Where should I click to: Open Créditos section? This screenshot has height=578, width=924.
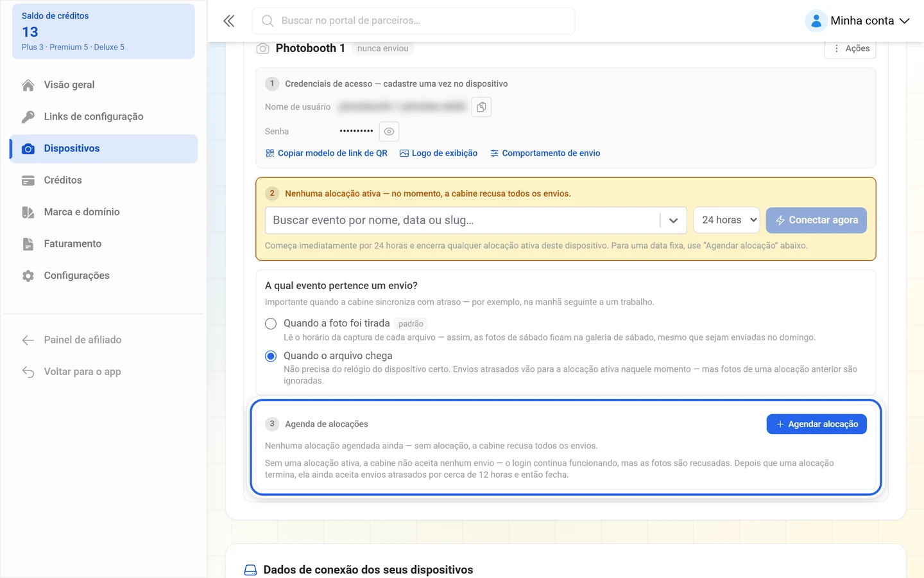coord(103,180)
